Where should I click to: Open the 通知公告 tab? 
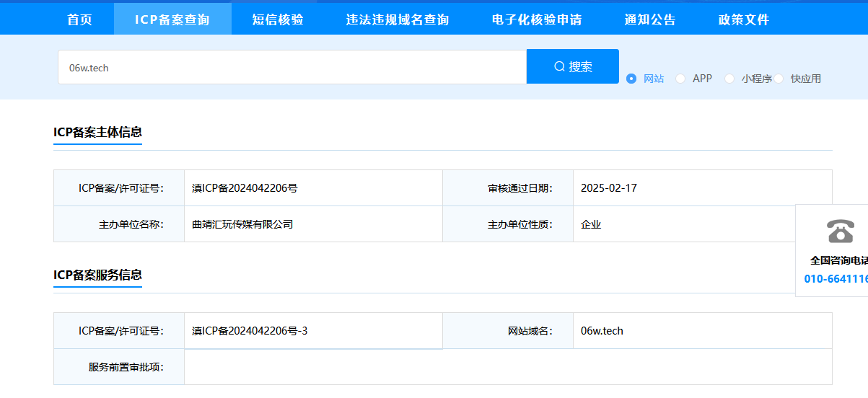650,19
